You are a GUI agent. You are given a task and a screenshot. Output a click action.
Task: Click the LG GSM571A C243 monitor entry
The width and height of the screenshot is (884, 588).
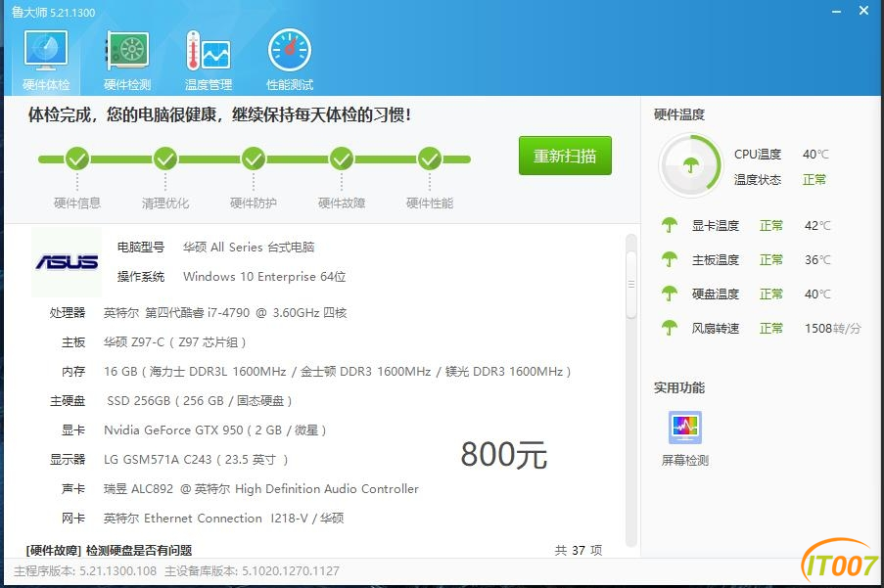(196, 459)
